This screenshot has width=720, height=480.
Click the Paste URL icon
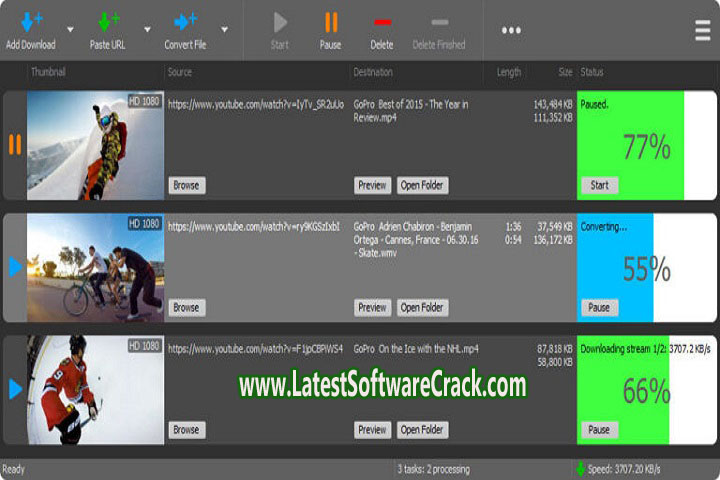coord(108,22)
